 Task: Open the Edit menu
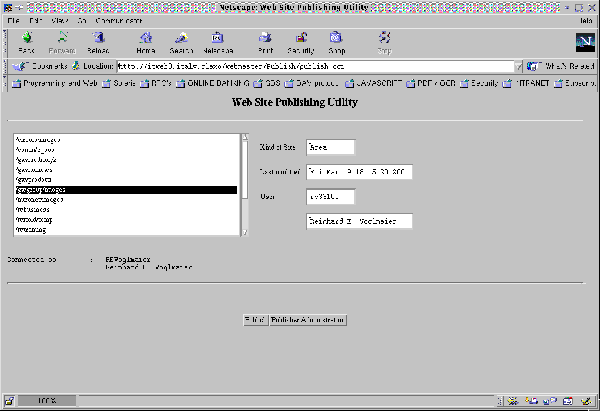point(36,20)
